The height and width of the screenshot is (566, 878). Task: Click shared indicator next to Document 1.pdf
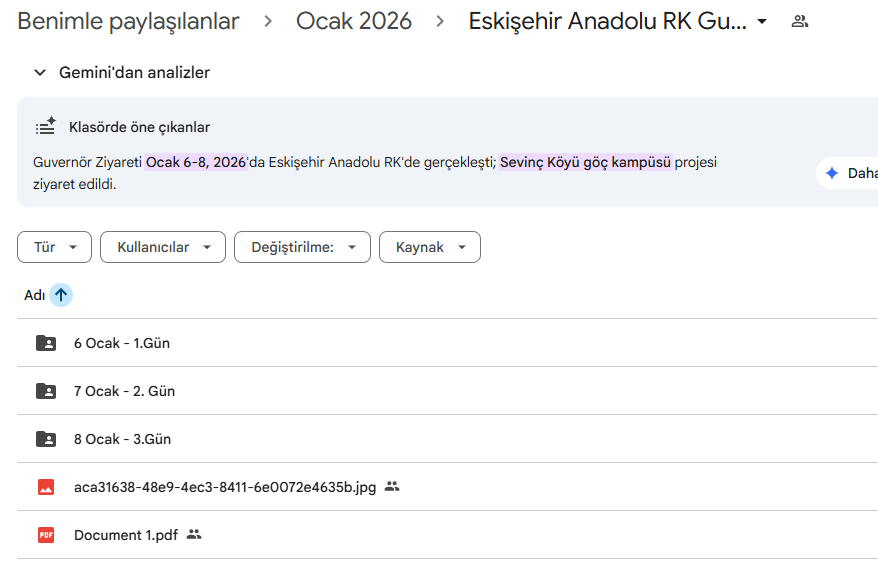194,535
